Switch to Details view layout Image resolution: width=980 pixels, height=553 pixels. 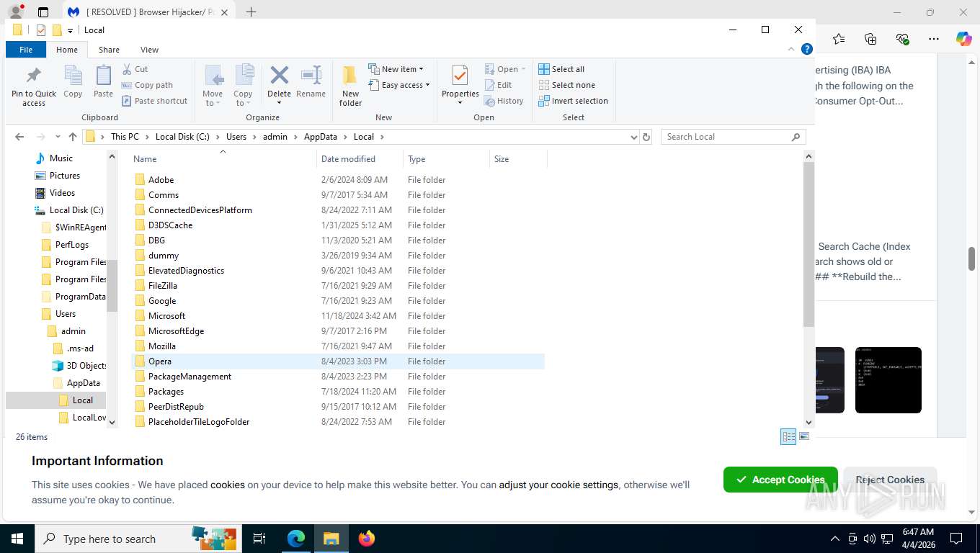pos(788,436)
